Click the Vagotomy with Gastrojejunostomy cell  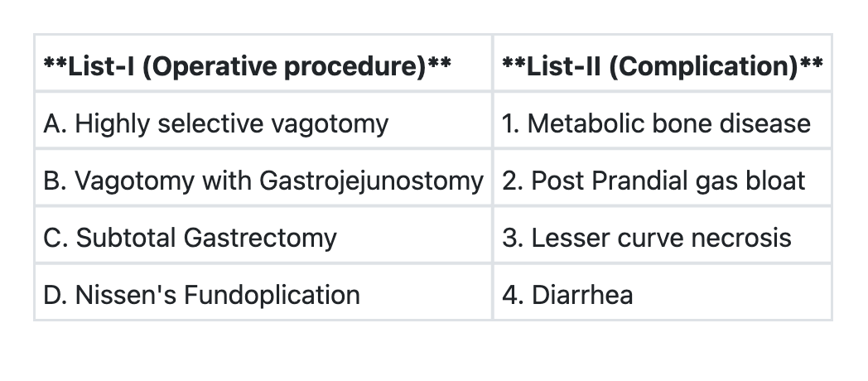coord(263,181)
